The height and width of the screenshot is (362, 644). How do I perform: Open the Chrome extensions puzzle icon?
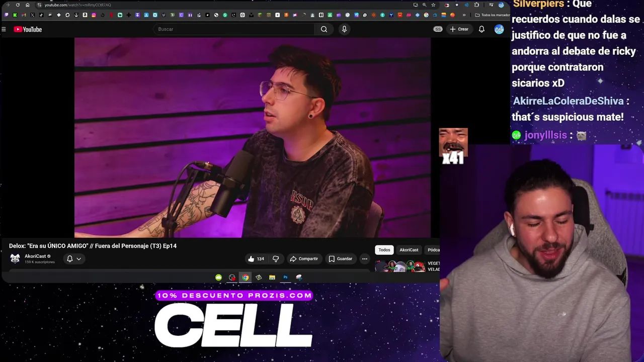point(476,5)
